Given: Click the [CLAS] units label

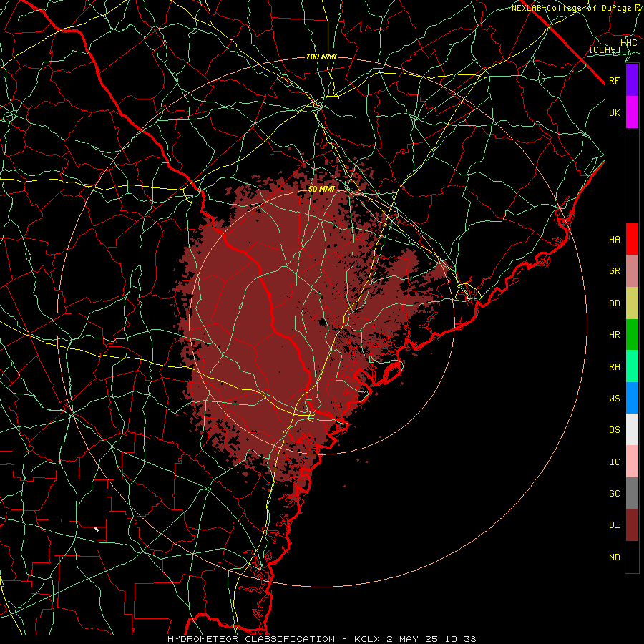Looking at the screenshot, I should point(605,50).
